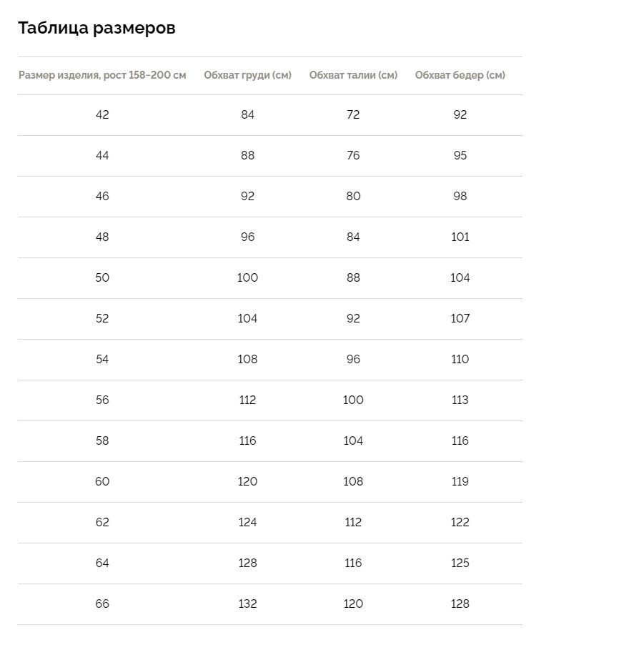Click the "Размер изделия, рост 158–200 см" column header

(102, 75)
